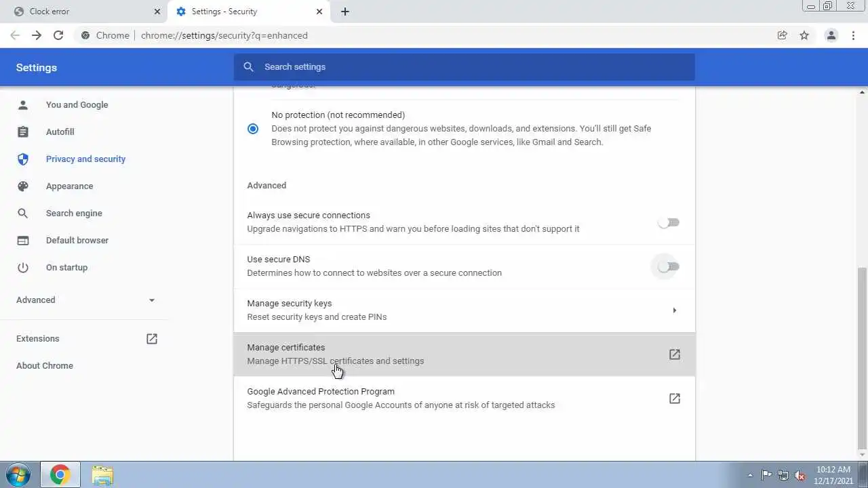Open You and Google settings
868x488 pixels.
(x=77, y=104)
